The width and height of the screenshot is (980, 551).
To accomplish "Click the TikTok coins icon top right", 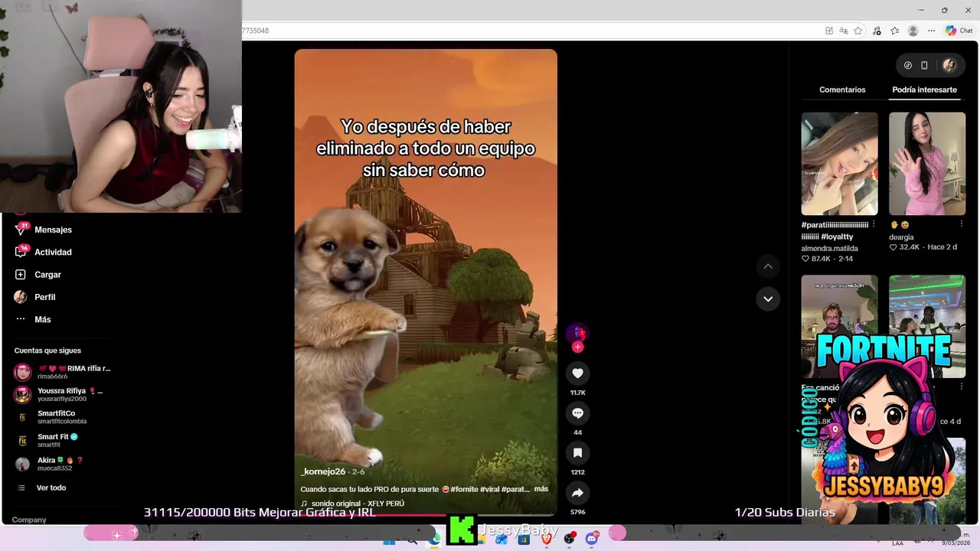I will pos(908,66).
